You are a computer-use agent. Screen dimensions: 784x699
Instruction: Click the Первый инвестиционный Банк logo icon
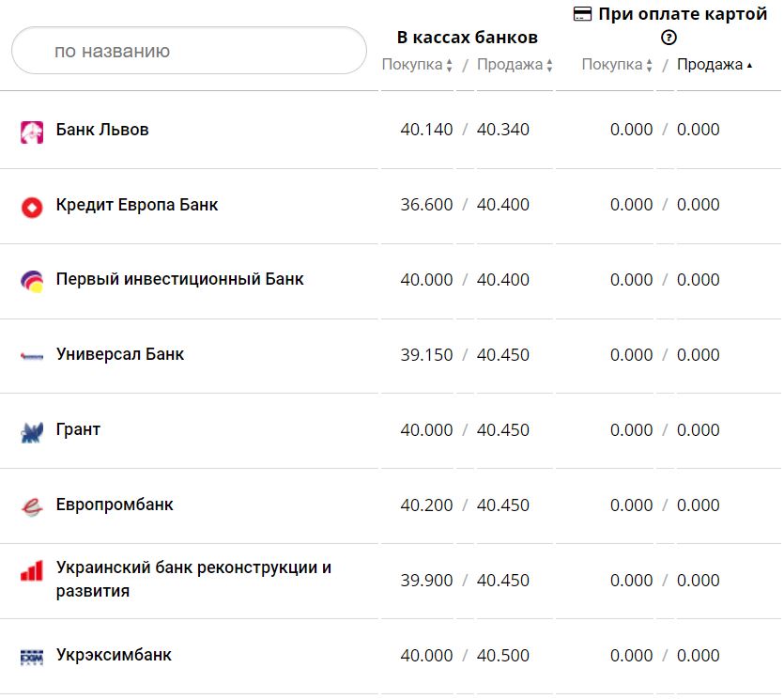pyautogui.click(x=32, y=281)
